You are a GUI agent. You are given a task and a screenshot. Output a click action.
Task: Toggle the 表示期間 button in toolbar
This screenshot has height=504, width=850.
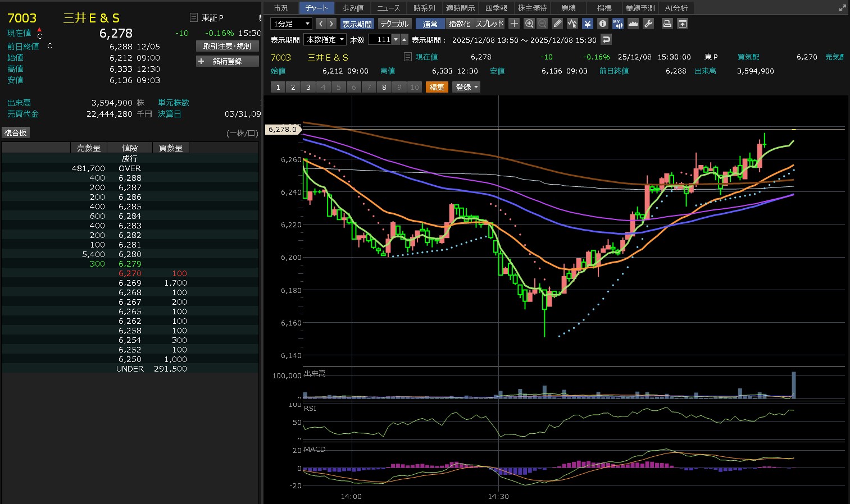[x=357, y=24]
